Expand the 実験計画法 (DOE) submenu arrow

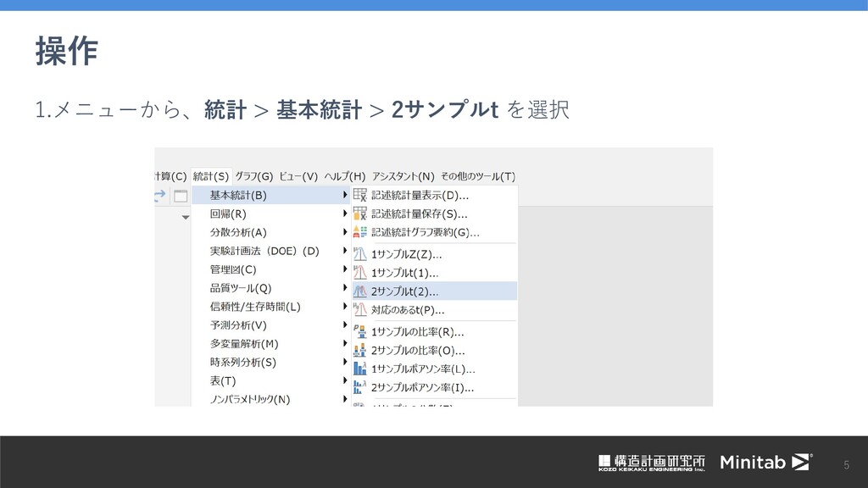(x=344, y=251)
